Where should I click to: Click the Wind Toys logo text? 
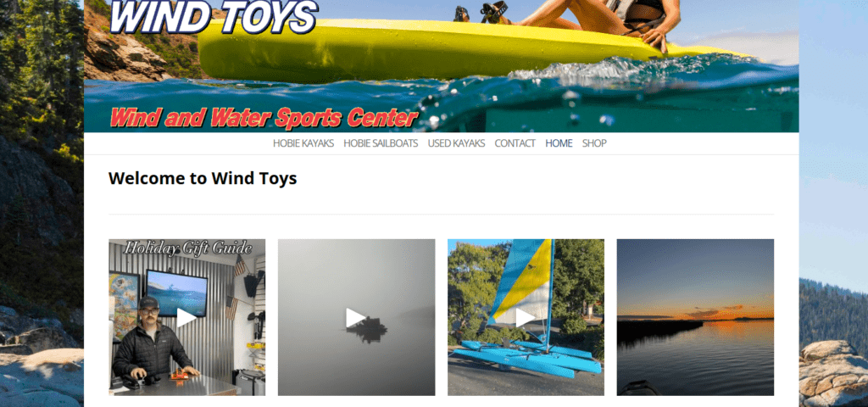pyautogui.click(x=214, y=17)
